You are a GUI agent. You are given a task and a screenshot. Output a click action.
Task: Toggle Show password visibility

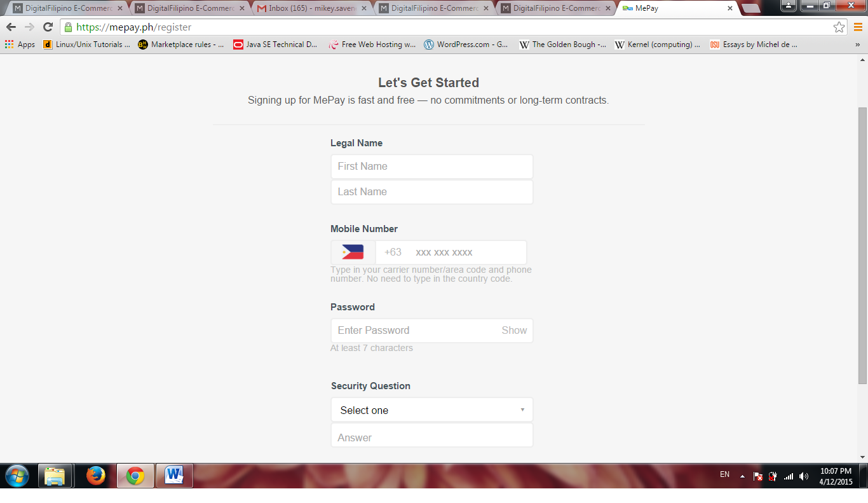[513, 331]
